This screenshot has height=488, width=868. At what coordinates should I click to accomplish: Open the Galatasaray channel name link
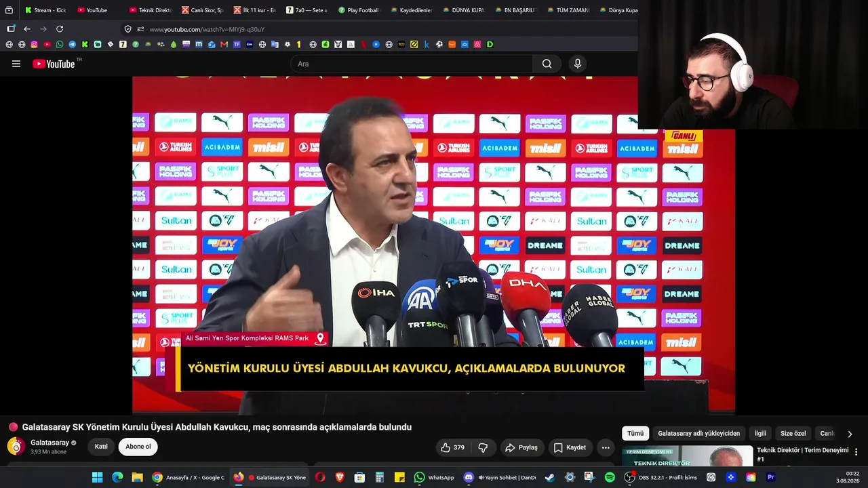coord(50,443)
